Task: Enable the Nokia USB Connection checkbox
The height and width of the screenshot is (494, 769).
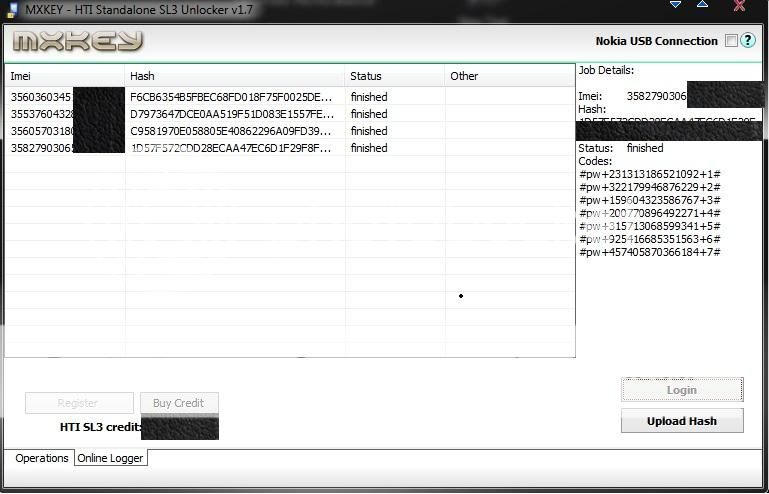Action: 731,41
